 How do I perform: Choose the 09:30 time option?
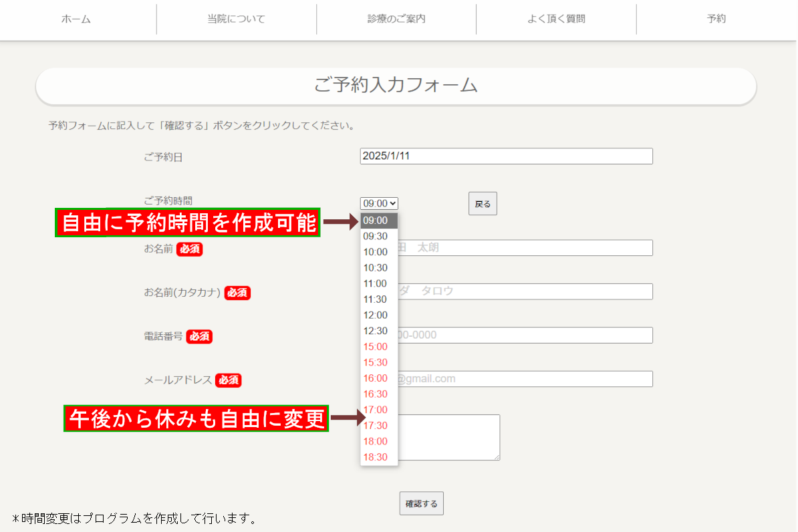coord(376,237)
